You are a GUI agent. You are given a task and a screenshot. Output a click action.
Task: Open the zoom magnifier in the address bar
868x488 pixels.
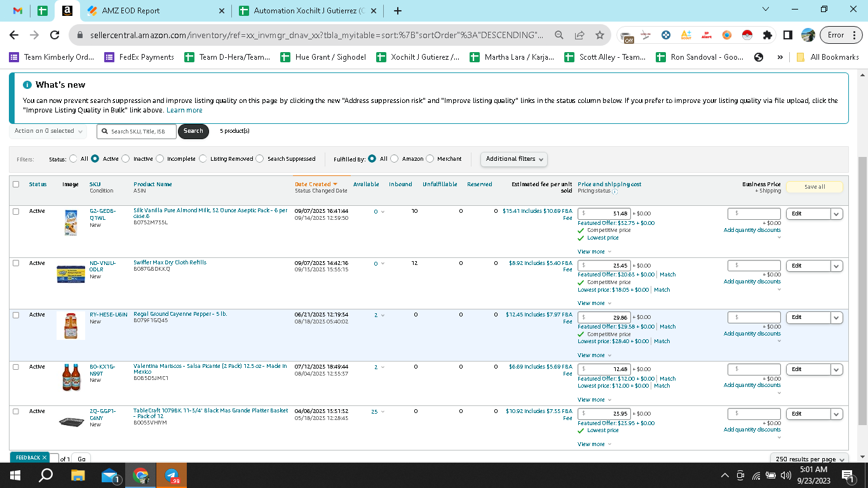(x=559, y=35)
